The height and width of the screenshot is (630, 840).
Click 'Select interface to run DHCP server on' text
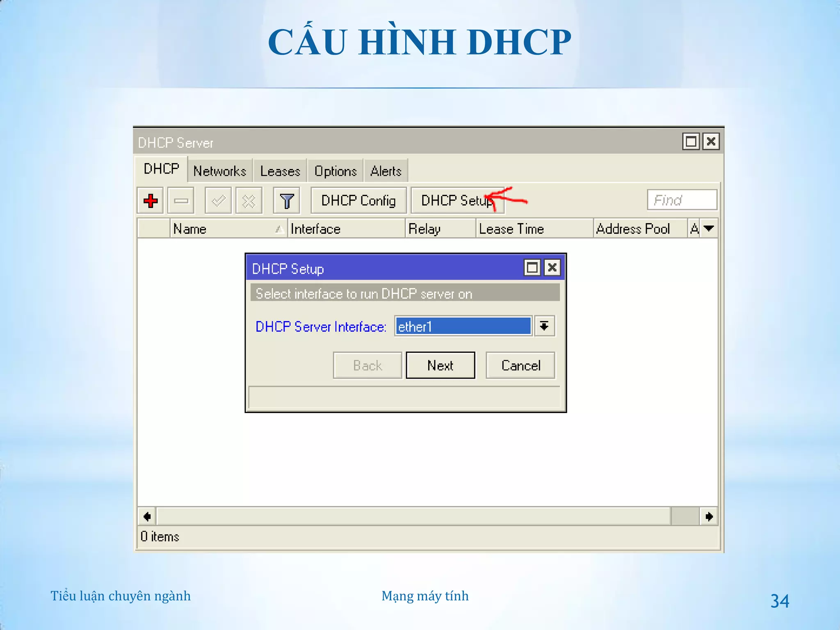coord(364,294)
